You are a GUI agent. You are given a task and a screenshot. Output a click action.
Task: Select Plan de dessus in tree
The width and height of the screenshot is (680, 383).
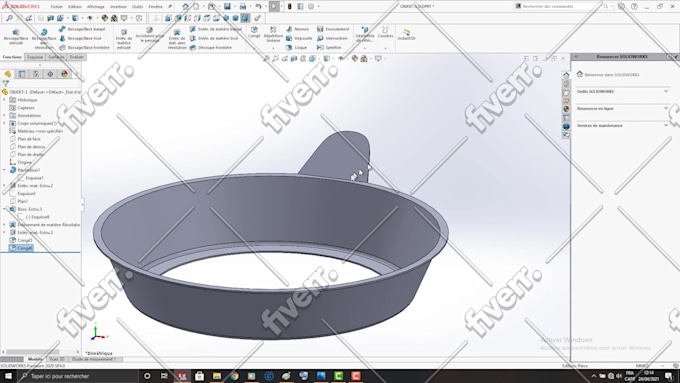[27, 147]
